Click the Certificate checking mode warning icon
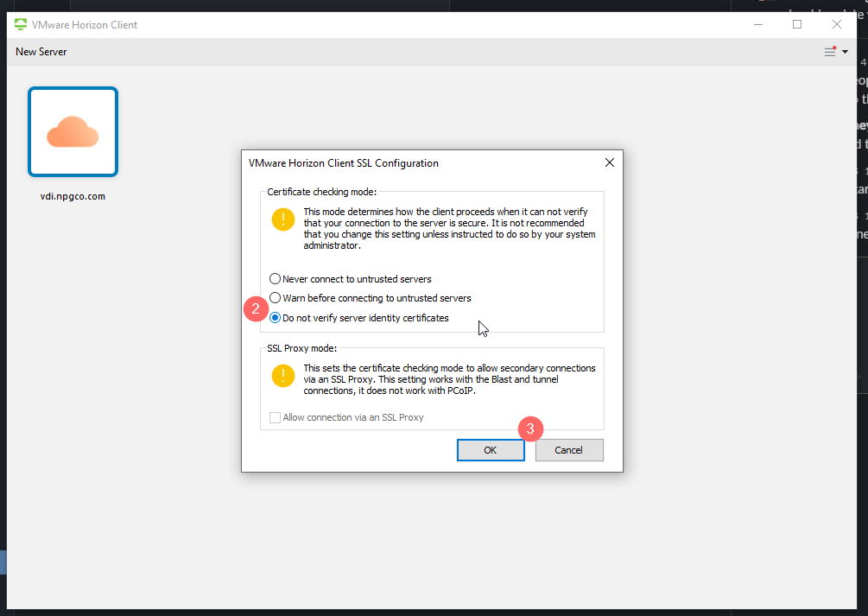This screenshot has height=616, width=868. coord(283,219)
